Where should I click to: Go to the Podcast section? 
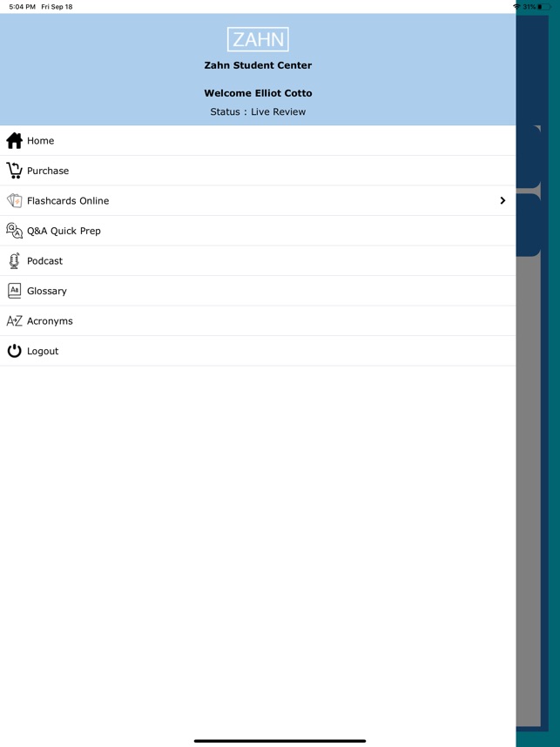point(258,260)
